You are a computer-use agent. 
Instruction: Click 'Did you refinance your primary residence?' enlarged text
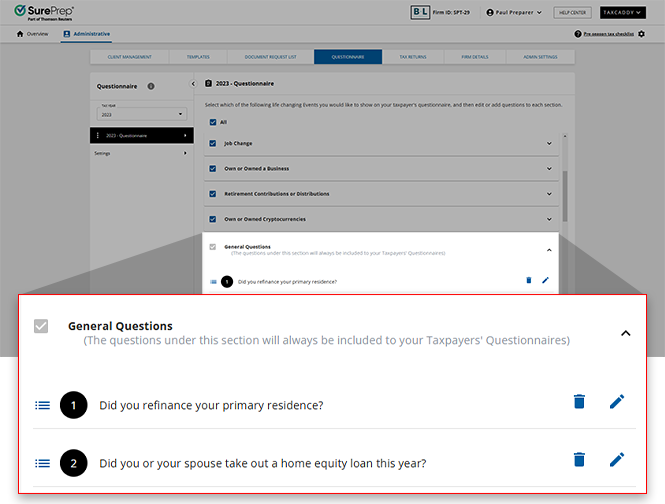coord(211,406)
